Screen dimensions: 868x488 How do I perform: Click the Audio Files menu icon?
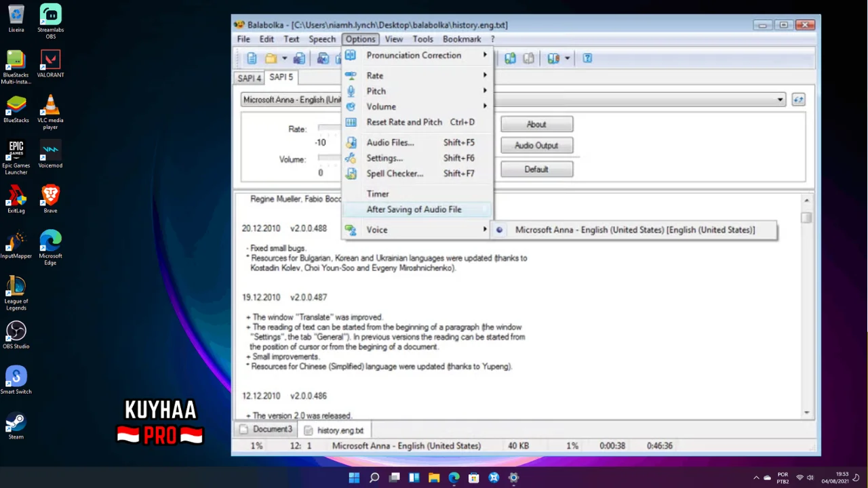tap(351, 142)
